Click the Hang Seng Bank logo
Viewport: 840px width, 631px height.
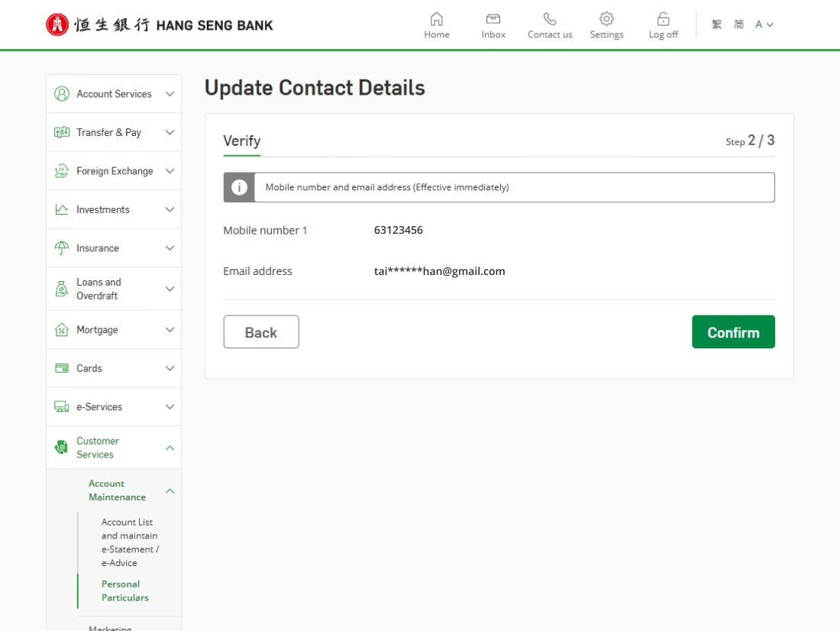tap(159, 24)
